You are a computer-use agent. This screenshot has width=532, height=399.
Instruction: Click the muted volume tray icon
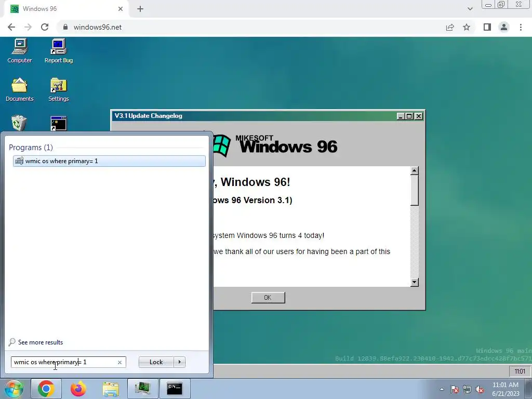pos(480,389)
